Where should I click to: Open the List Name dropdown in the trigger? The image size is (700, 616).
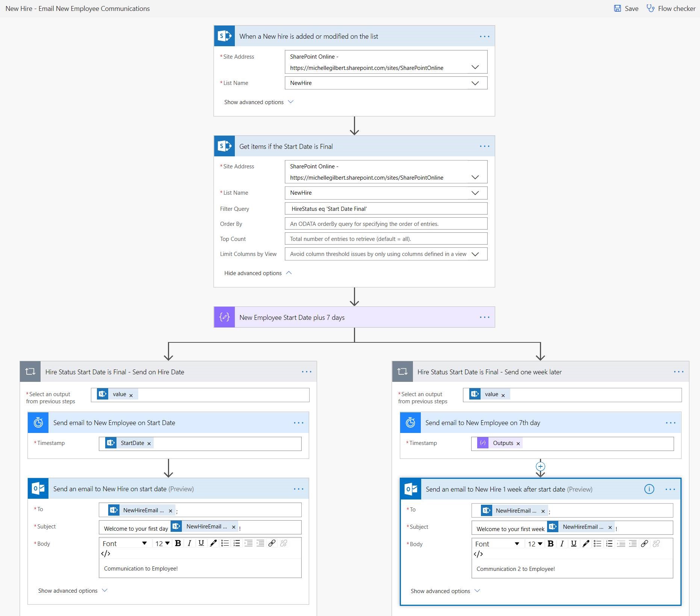(x=475, y=83)
